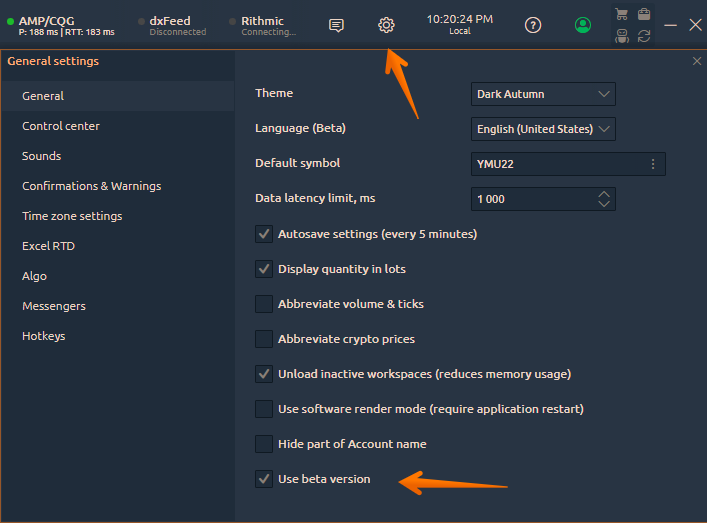
Task: Uncheck Use beta version
Action: (264, 479)
